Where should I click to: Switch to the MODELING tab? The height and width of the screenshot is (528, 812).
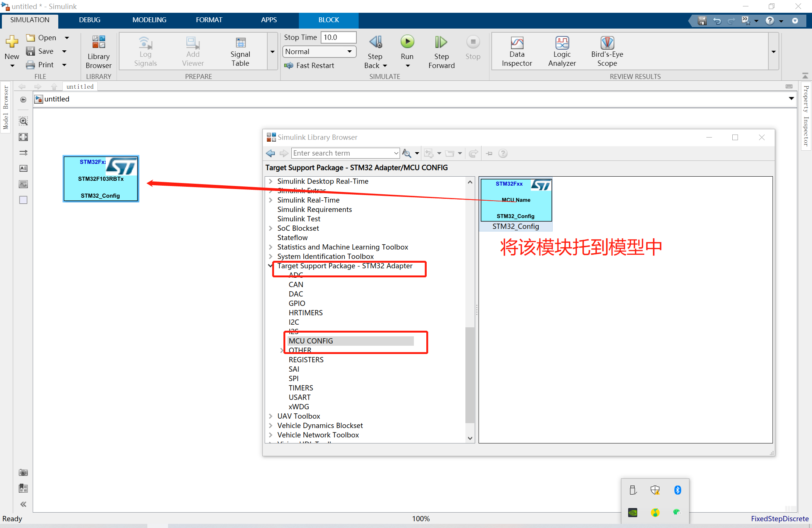[x=149, y=20]
